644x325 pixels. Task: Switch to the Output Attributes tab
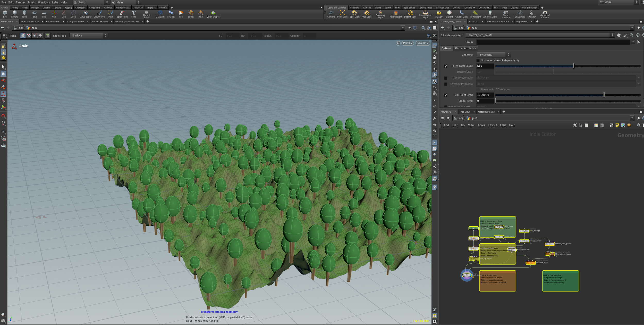[x=465, y=48]
